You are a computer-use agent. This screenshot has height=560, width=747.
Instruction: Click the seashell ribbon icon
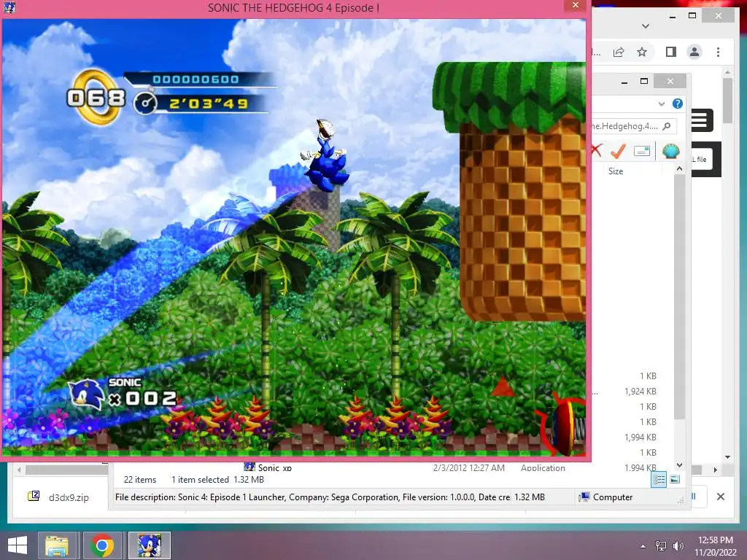671,152
